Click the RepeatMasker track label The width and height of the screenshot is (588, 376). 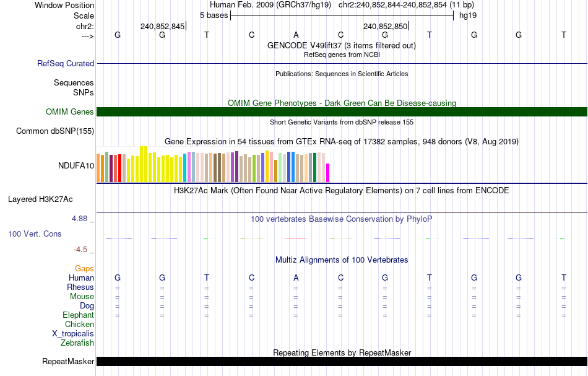(68, 361)
